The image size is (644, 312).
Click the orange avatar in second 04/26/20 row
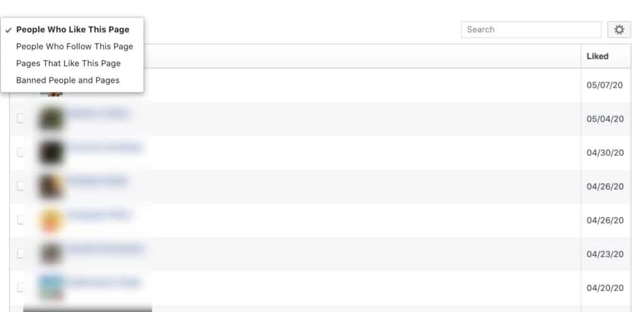click(51, 220)
